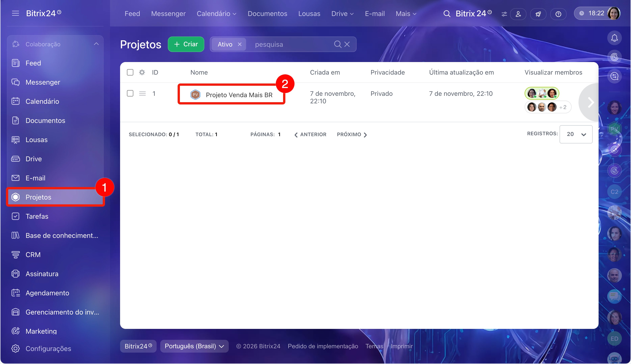
Task: Open the settings sliders icon in header
Action: coord(504,14)
